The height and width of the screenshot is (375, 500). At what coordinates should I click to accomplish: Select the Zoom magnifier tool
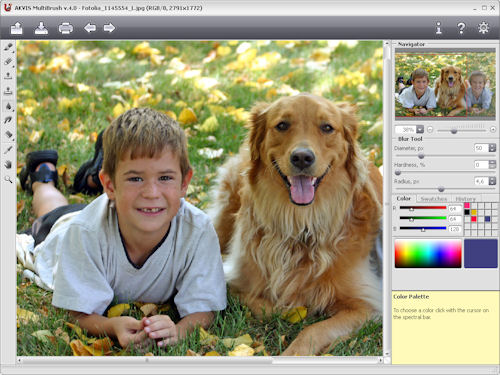(x=8, y=180)
